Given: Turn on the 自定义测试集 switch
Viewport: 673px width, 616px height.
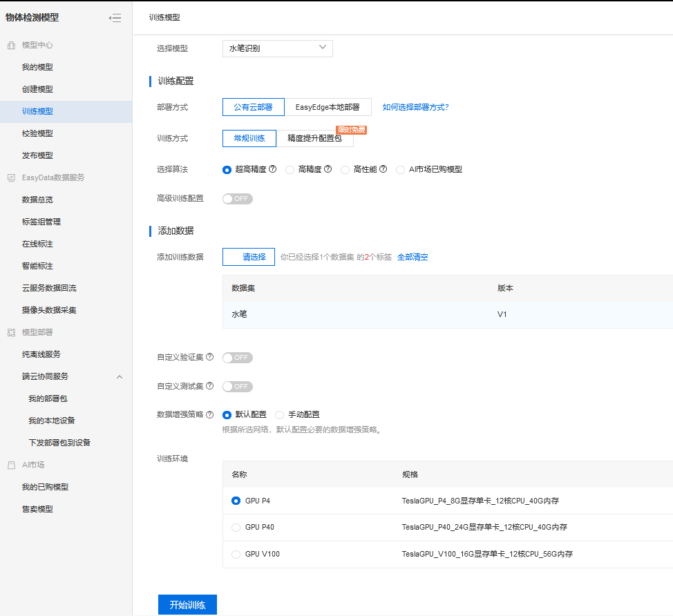Looking at the screenshot, I should (x=237, y=386).
